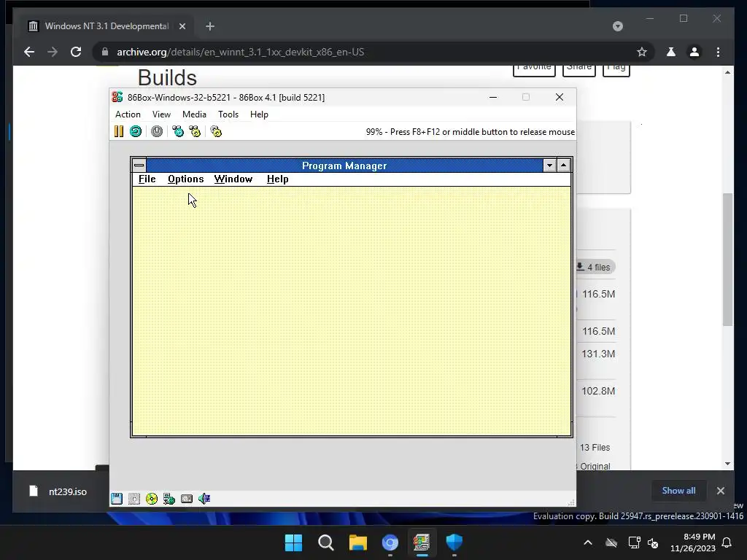Click the sound speaker status icon

point(204,499)
